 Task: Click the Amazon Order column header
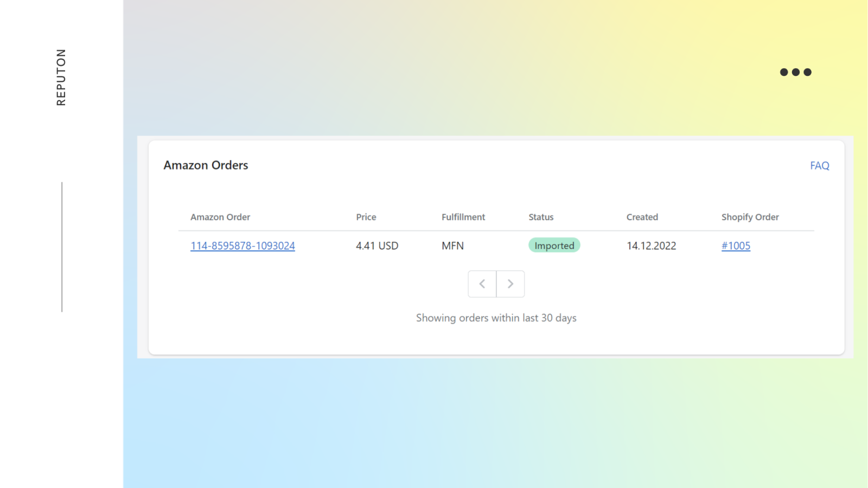(220, 217)
